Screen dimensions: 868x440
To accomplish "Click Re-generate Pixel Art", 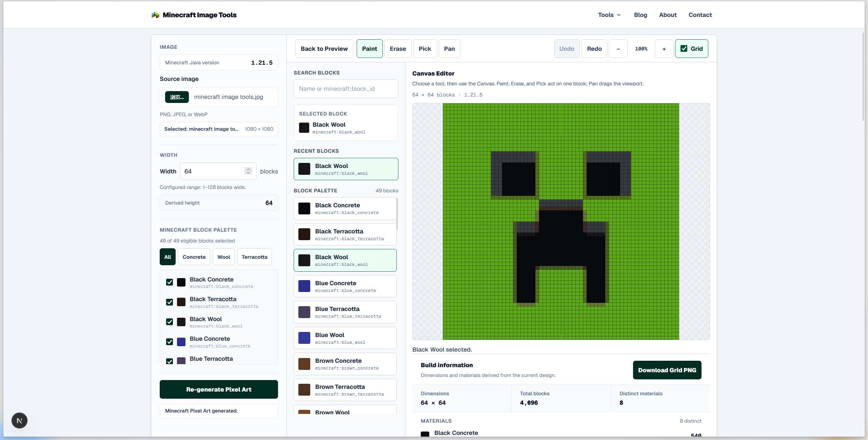I will (219, 389).
